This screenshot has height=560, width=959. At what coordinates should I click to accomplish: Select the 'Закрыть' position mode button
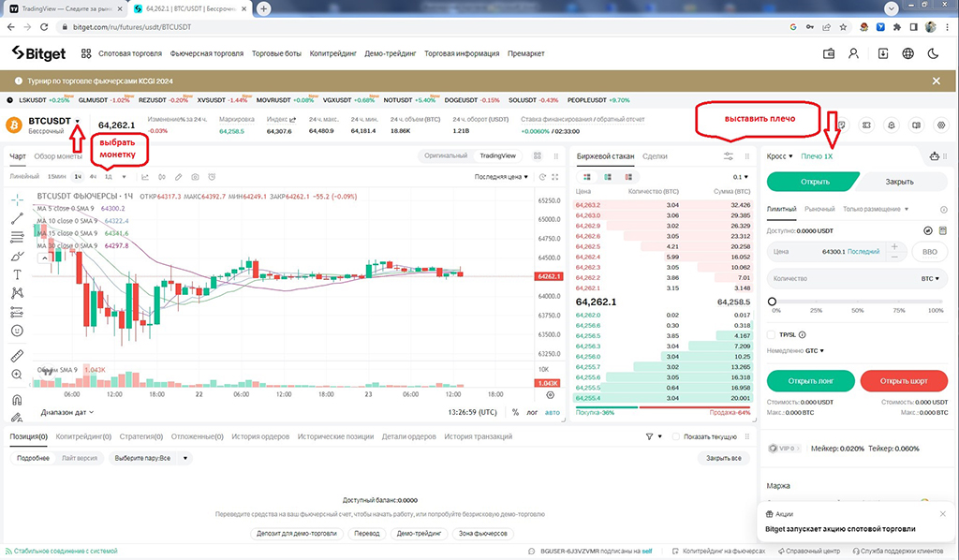[x=900, y=182]
